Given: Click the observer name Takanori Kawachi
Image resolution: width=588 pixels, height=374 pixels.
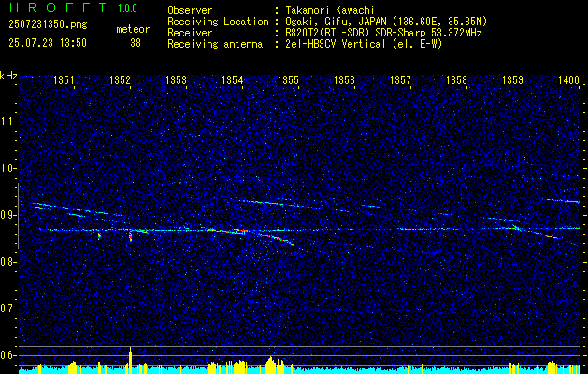Looking at the screenshot, I should (x=330, y=10).
